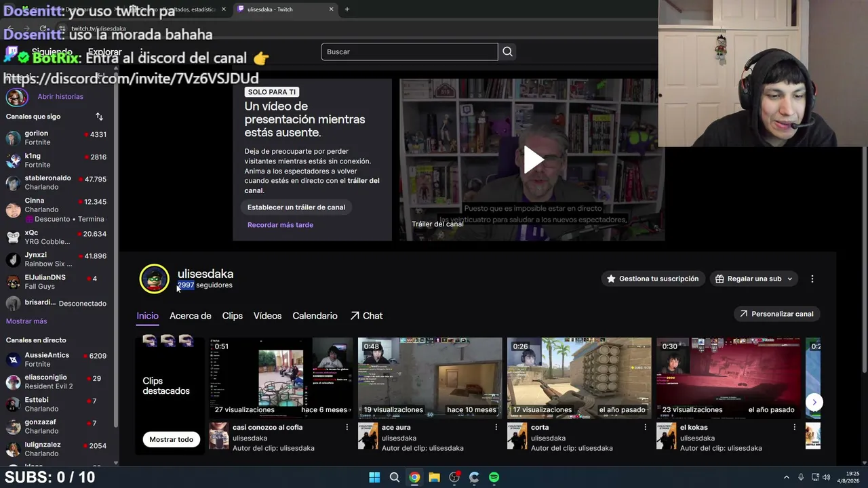Open the Acerca de tab
Viewport: 868px width, 488px height.
click(x=190, y=316)
